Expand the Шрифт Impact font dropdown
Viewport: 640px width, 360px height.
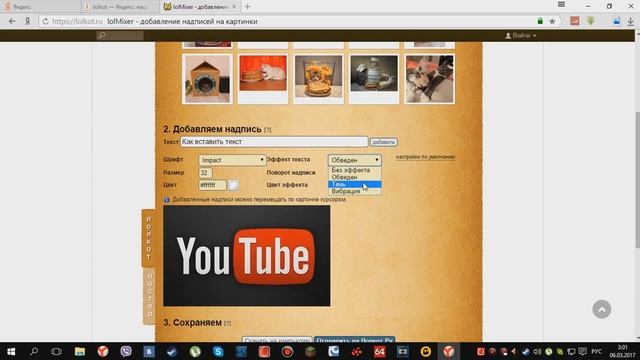pos(232,160)
